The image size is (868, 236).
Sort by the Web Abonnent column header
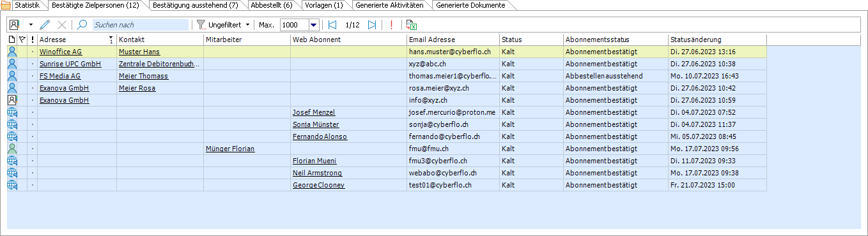[x=348, y=40]
